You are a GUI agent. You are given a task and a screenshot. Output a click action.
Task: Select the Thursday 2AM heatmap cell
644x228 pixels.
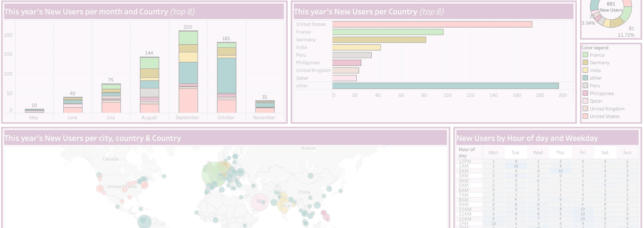(560, 171)
